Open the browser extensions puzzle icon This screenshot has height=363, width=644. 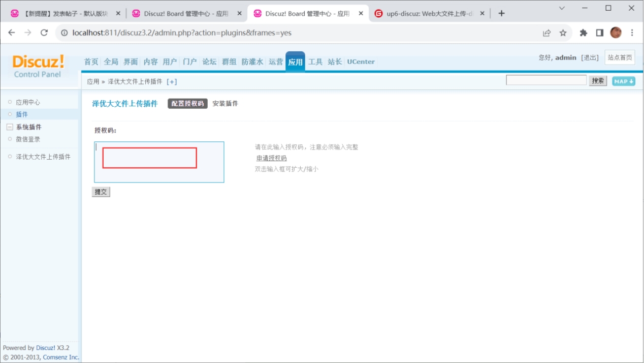[x=584, y=33]
